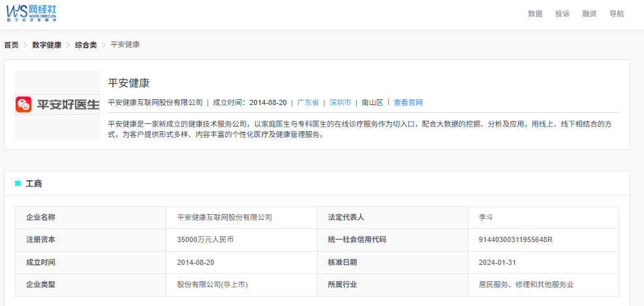Click the 数字健康 breadcrumb link
This screenshot has height=306, width=644.
pos(47,45)
